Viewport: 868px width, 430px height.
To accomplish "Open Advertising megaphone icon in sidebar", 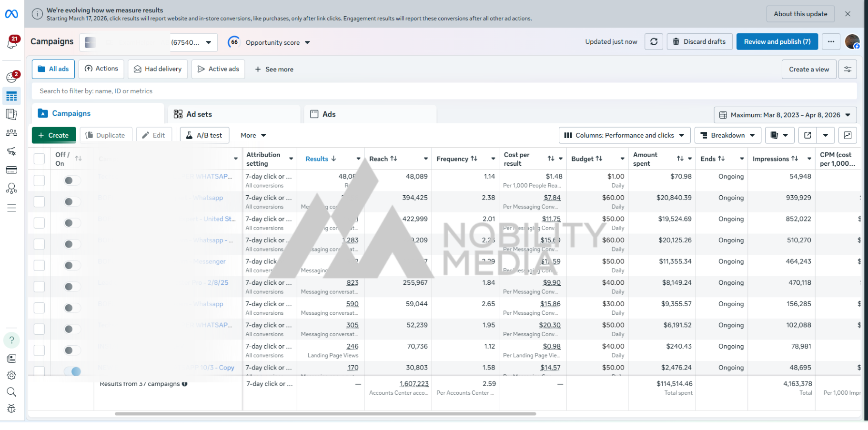I will coord(11,151).
